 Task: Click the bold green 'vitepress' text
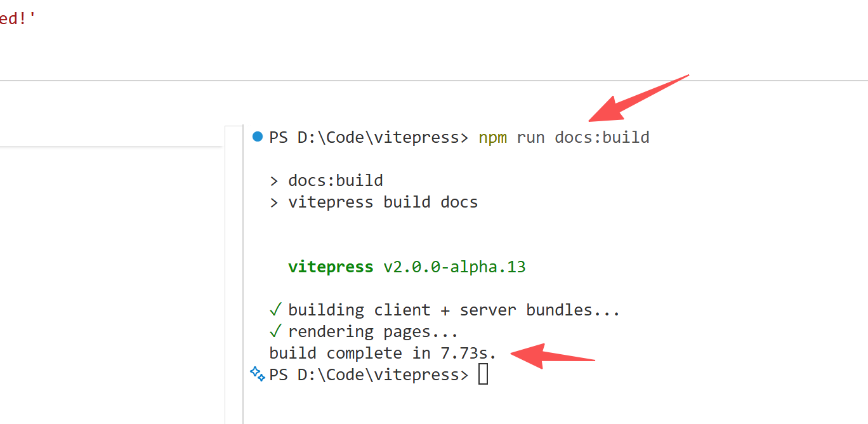coord(331,267)
